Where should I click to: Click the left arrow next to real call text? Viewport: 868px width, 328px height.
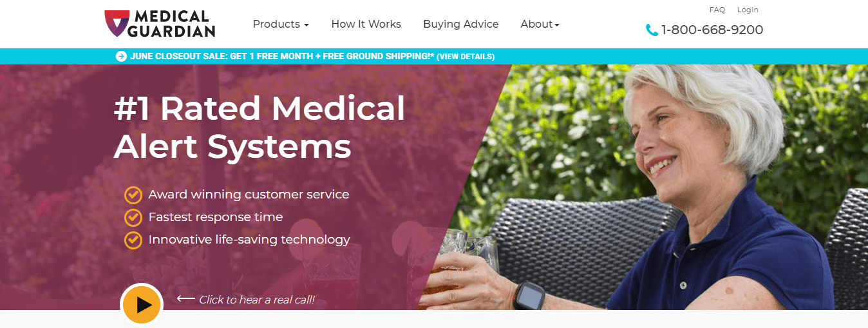point(185,298)
